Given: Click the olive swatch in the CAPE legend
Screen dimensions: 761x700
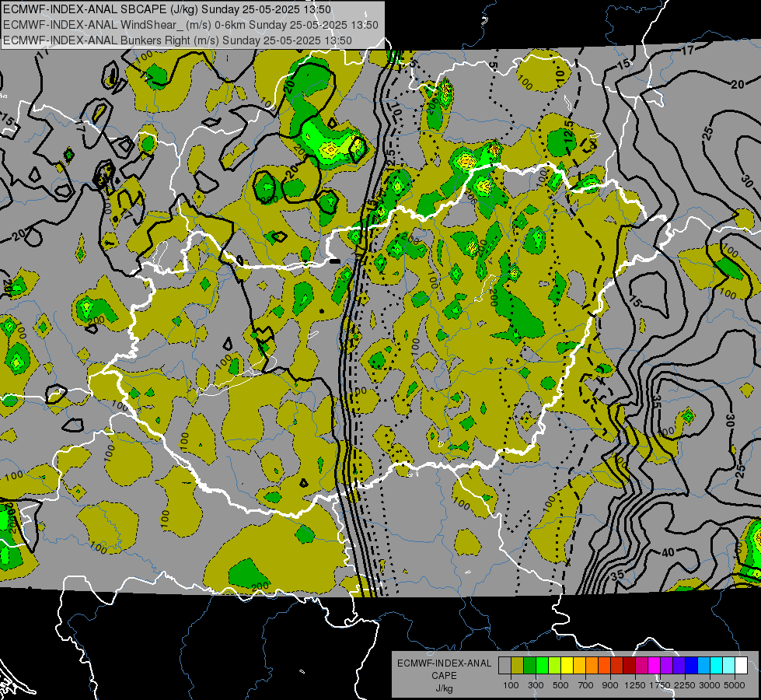Looking at the screenshot, I should click(518, 666).
